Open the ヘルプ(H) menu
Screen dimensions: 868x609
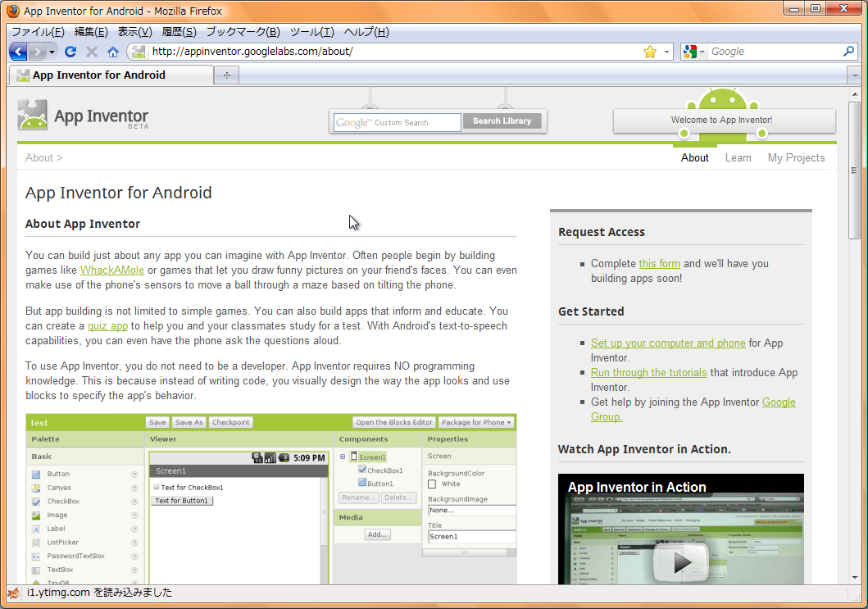(x=366, y=32)
